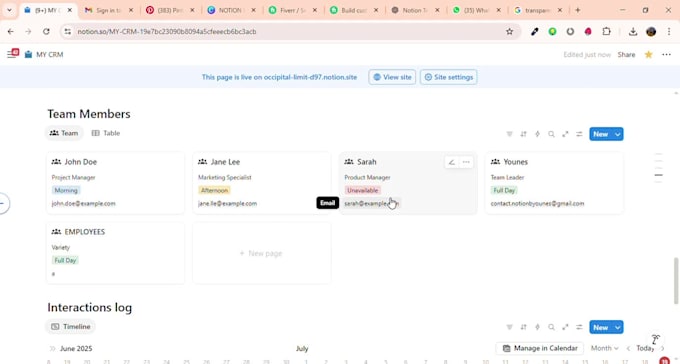Switch to Build custom browser tab
The image size is (680, 364).
point(354,10)
